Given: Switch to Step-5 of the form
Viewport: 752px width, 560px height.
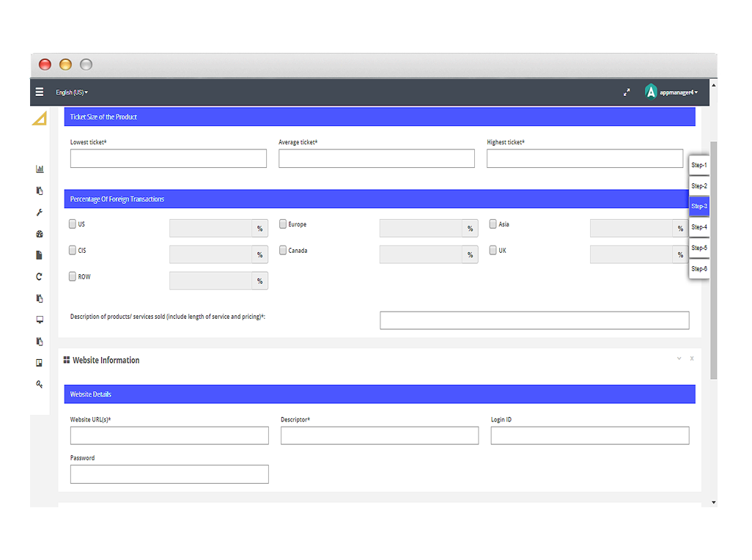Looking at the screenshot, I should [x=698, y=248].
